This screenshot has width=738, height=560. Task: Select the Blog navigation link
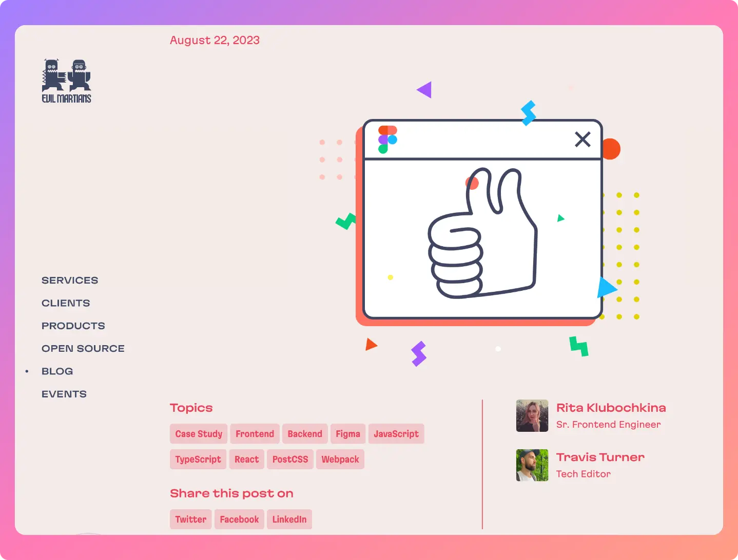57,371
